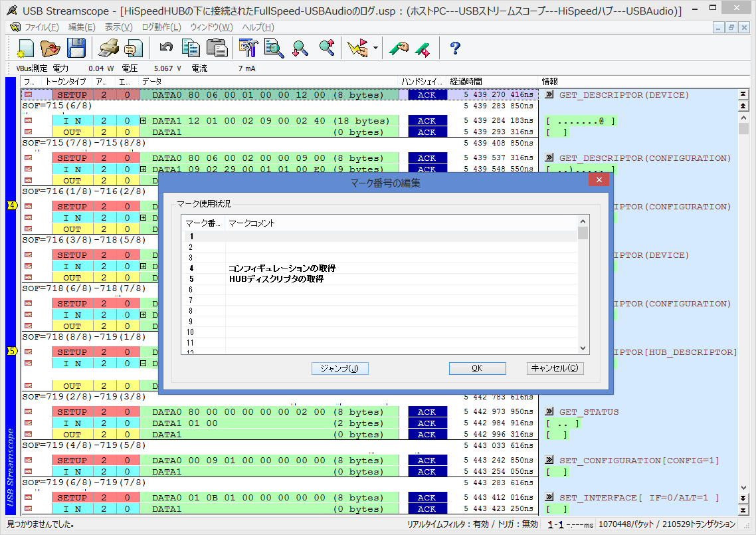Expand the 9-byte DATA1 packet row
Image resolution: width=756 pixels, height=535 pixels.
(x=143, y=169)
